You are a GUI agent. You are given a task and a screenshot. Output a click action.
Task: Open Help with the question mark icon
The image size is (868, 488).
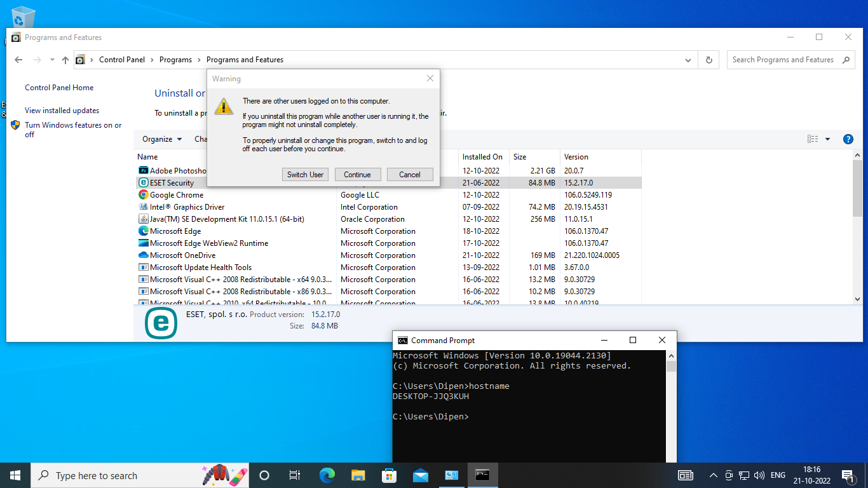click(x=848, y=139)
